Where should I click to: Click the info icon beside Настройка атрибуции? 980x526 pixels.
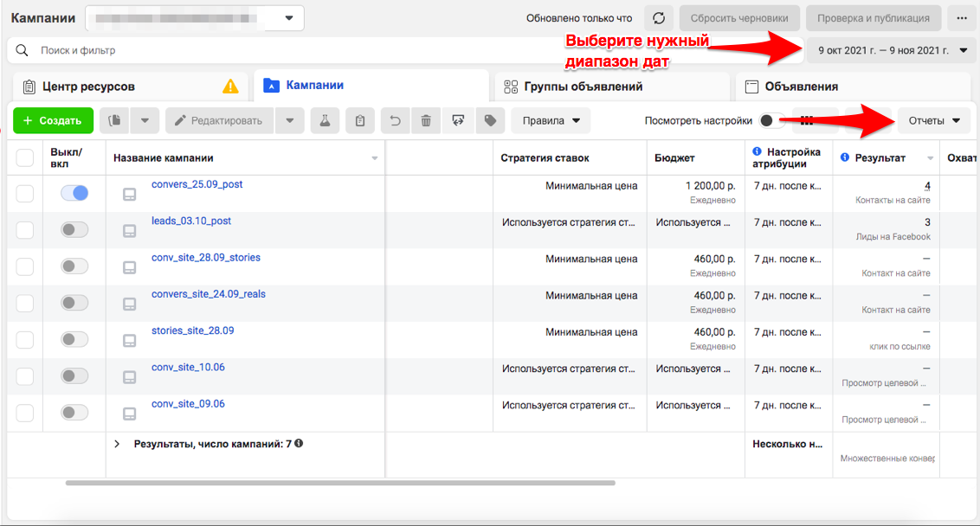click(757, 151)
